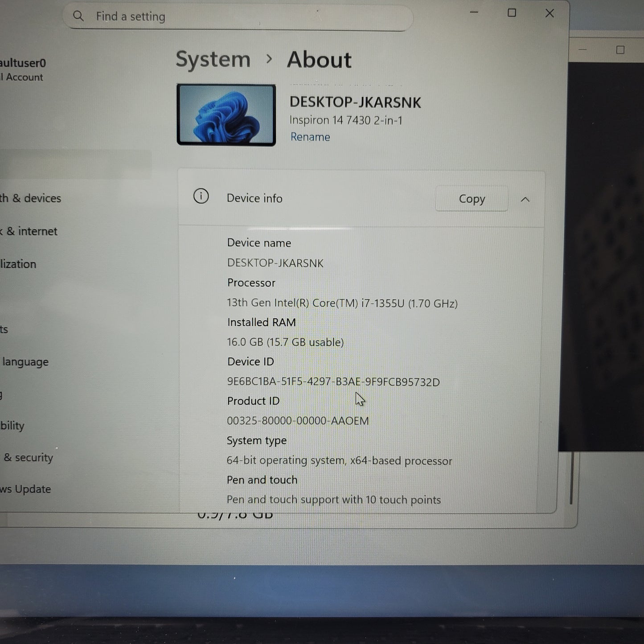Click the Rename link under Inspiron 14 7430
The image size is (644, 644).
(310, 137)
